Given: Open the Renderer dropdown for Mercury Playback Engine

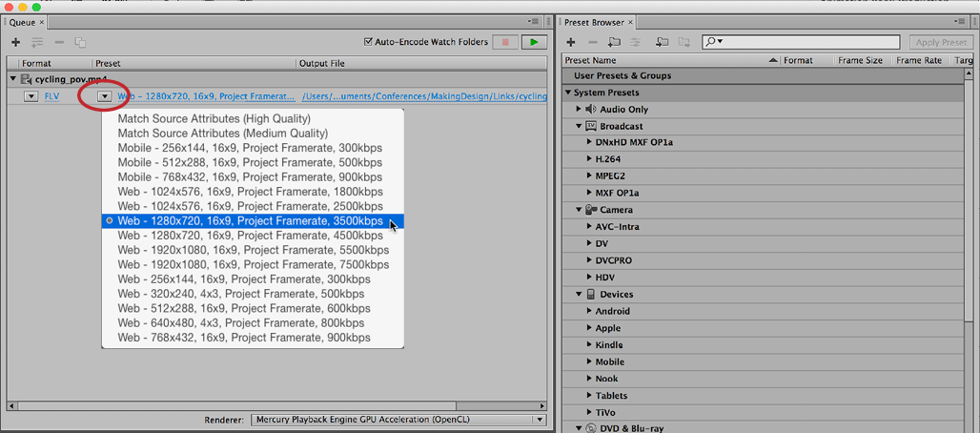Looking at the screenshot, I should point(540,420).
